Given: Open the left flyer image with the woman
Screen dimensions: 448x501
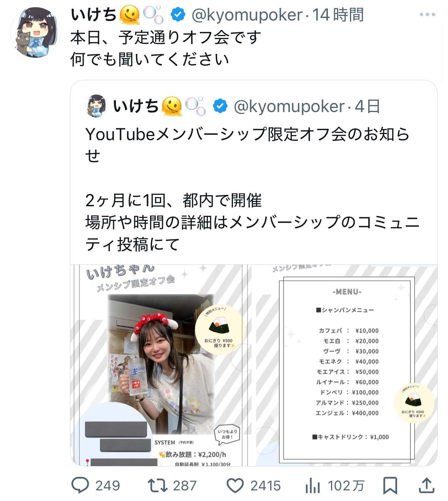Looking at the screenshot, I should (x=159, y=365).
